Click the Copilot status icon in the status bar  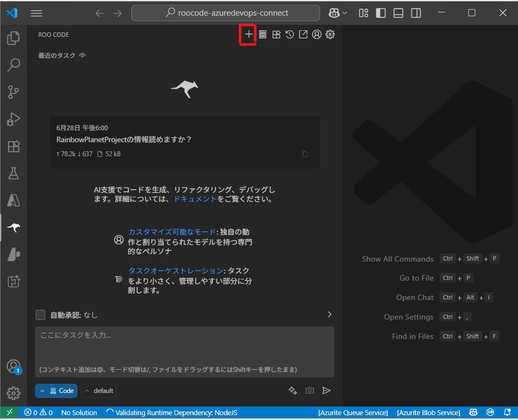point(474,412)
